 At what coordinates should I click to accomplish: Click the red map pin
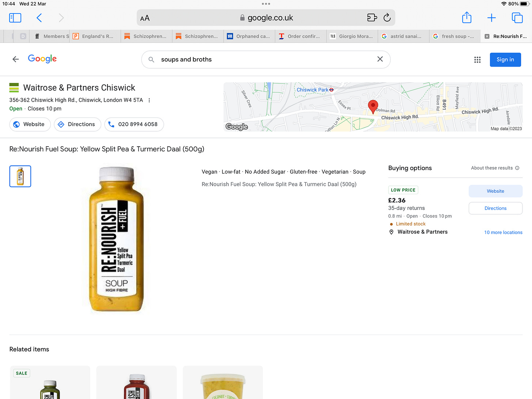(x=373, y=106)
